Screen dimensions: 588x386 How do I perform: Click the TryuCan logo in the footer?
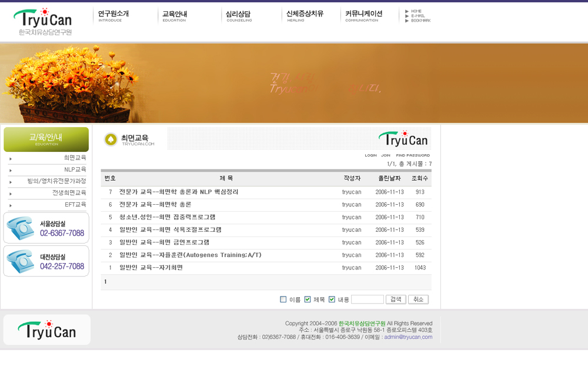[x=46, y=330]
